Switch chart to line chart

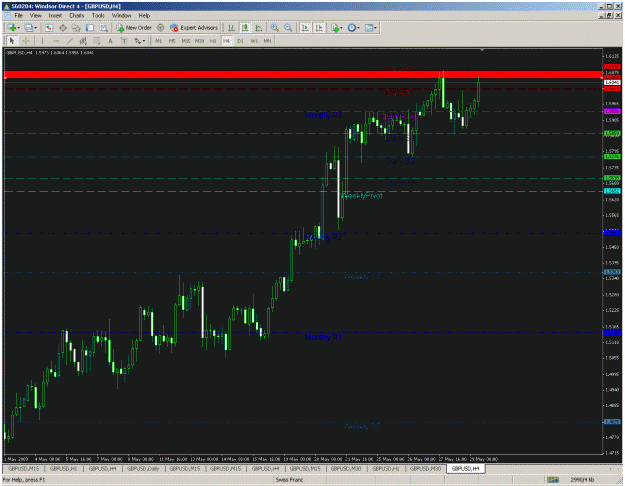259,28
